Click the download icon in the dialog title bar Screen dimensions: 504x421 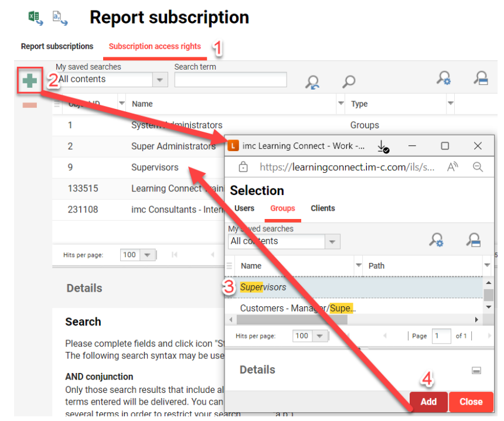(x=383, y=145)
